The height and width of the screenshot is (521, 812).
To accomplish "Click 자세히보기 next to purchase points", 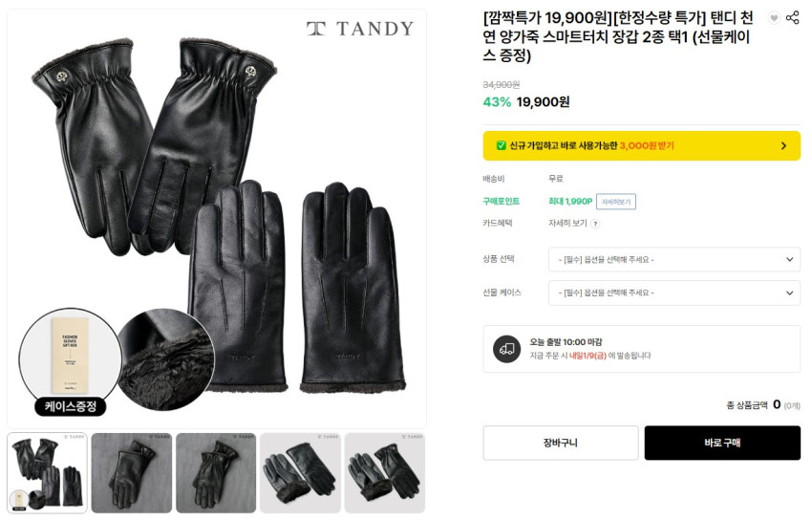I will 616,202.
